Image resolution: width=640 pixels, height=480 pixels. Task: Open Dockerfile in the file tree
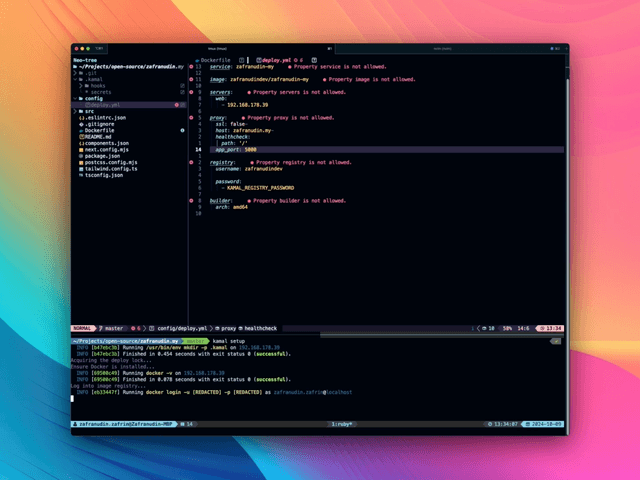tap(100, 131)
